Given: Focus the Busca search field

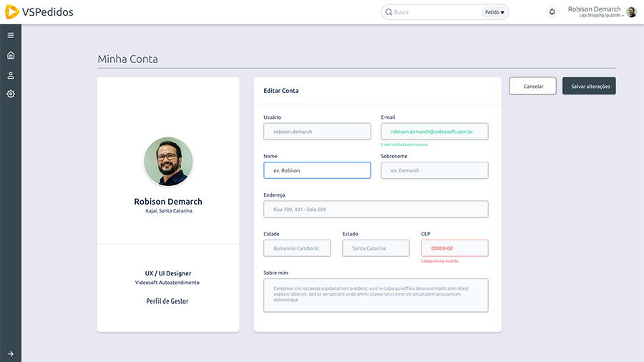Looking at the screenshot, I should pyautogui.click(x=435, y=12).
